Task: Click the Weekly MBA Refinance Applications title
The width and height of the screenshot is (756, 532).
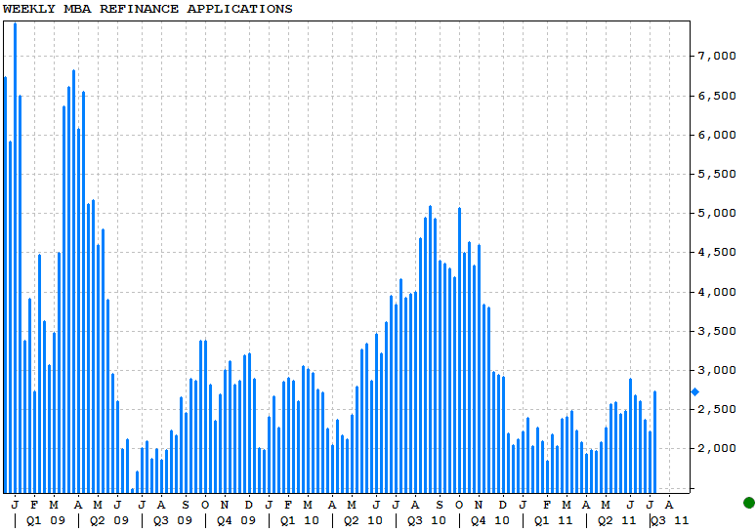Action: point(147,9)
